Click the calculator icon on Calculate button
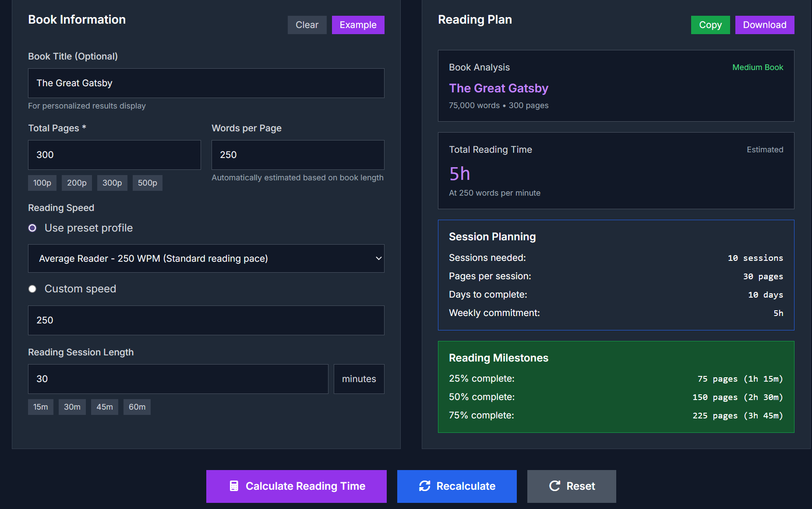Image resolution: width=812 pixels, height=509 pixels. pos(234,486)
